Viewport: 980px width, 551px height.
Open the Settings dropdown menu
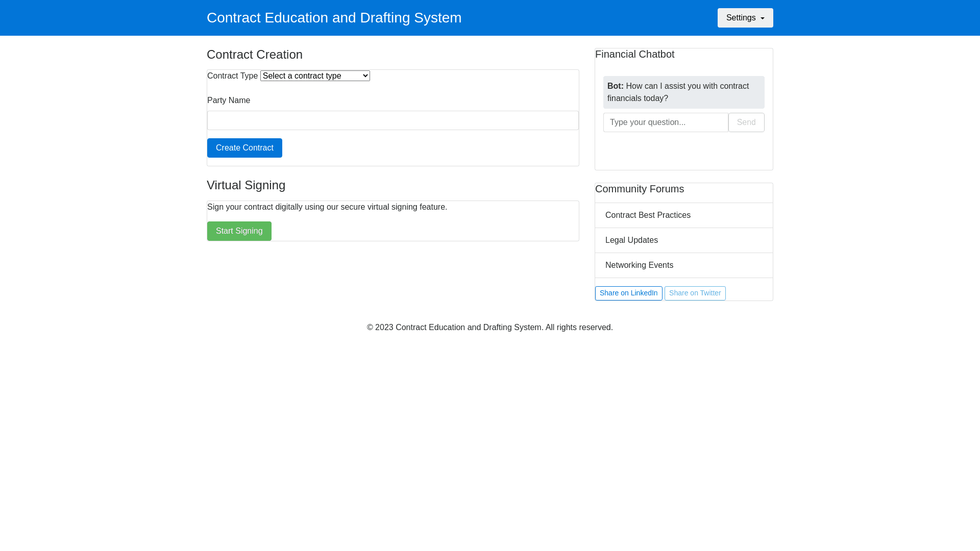[745, 18]
